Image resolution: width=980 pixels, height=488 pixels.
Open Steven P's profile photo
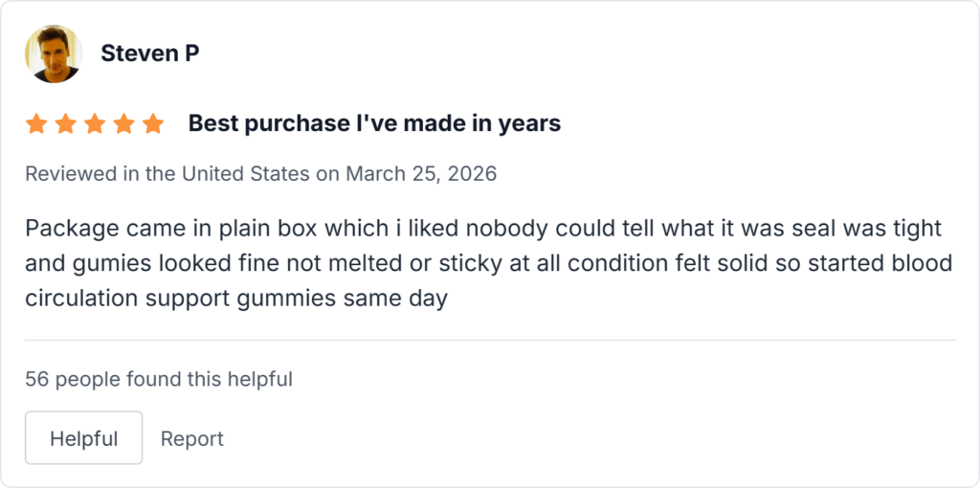point(53,54)
